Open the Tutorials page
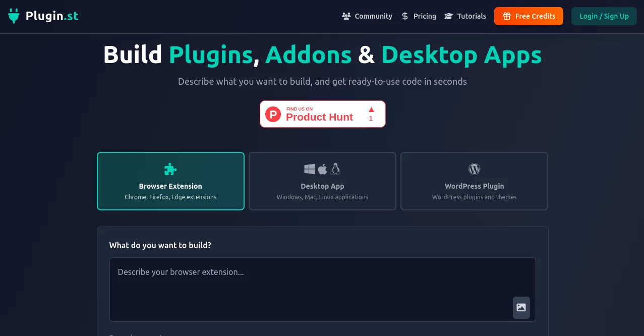 tap(472, 16)
